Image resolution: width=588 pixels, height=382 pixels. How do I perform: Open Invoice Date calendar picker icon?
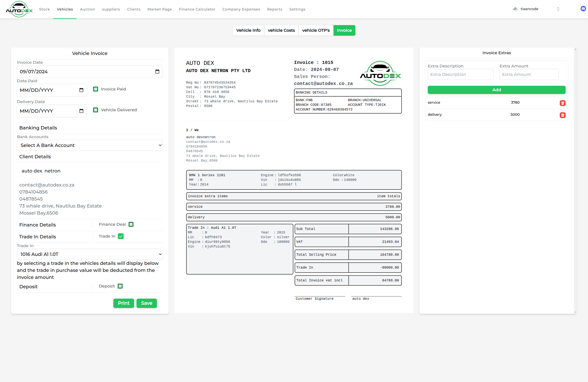[157, 72]
